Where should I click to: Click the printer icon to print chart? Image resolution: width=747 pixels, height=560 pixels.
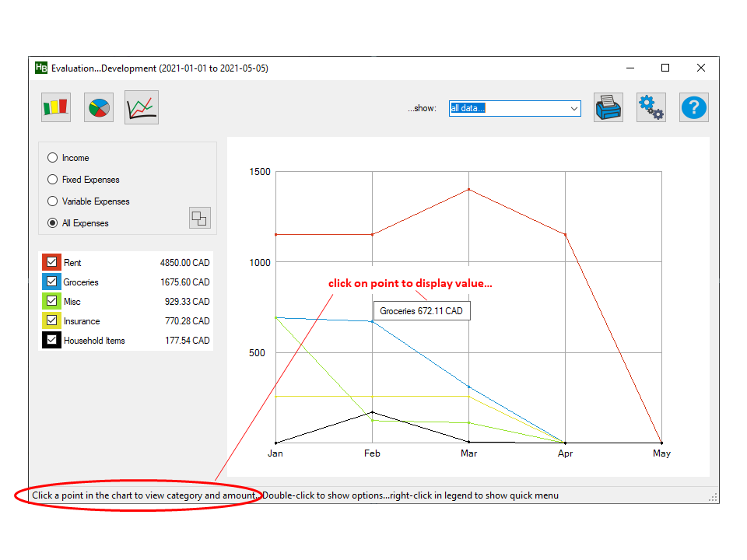click(608, 107)
